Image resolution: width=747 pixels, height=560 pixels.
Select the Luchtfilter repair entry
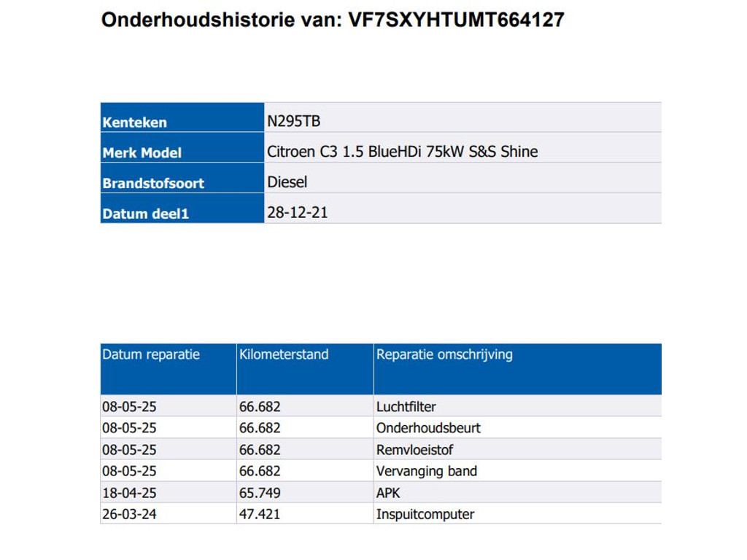coord(406,406)
